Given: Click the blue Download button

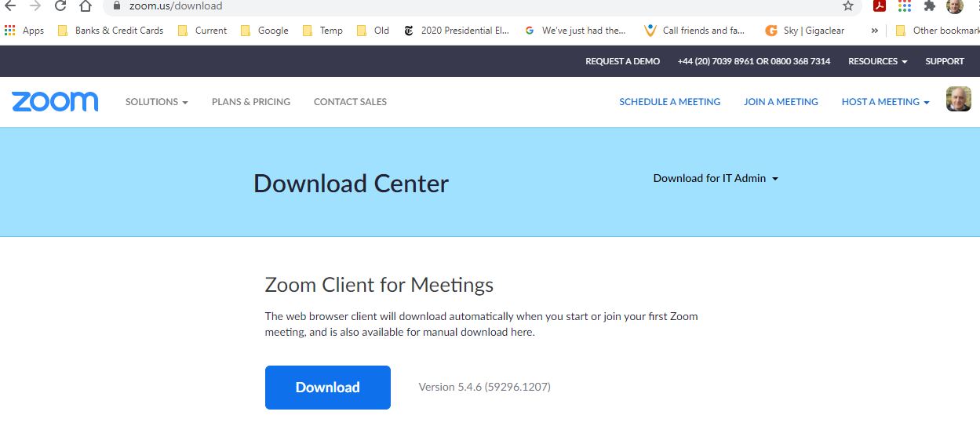Looking at the screenshot, I should (328, 388).
